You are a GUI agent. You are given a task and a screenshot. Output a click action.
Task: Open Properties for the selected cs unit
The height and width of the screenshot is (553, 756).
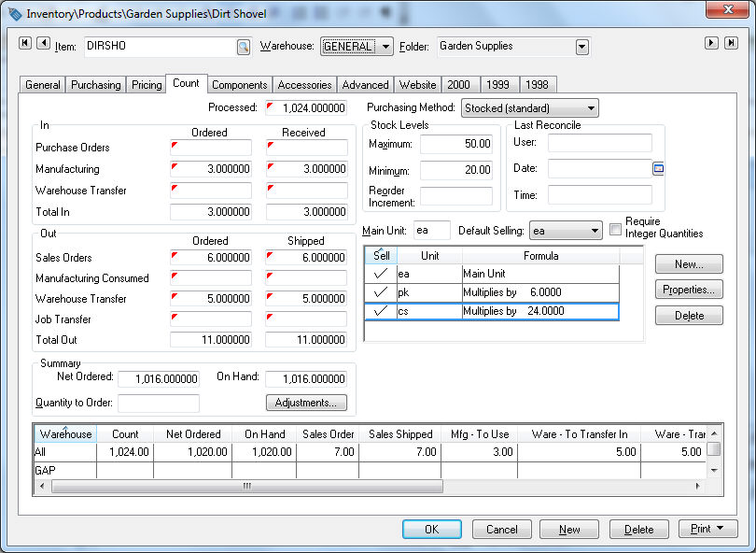(689, 290)
